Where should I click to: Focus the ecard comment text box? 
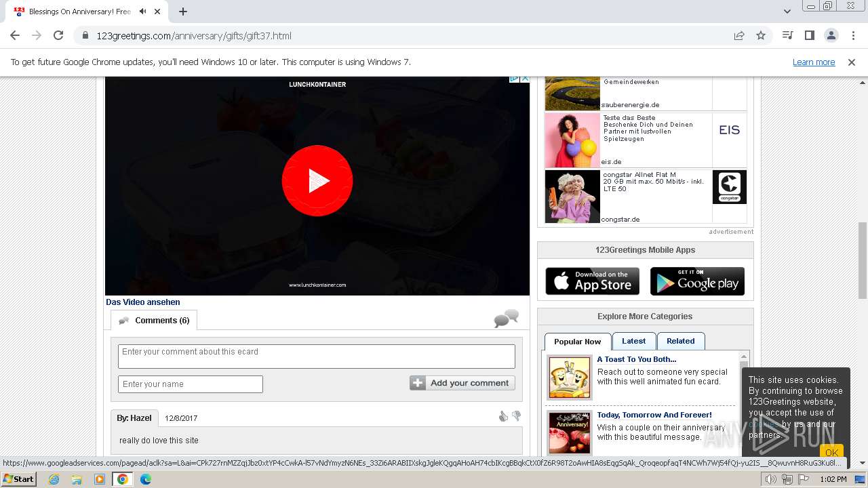[317, 357]
